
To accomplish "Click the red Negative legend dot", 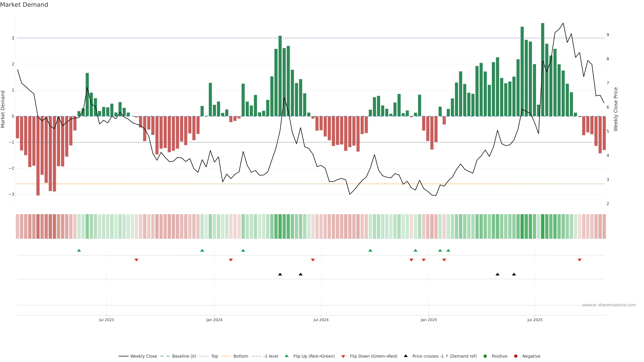I will pos(516,356).
